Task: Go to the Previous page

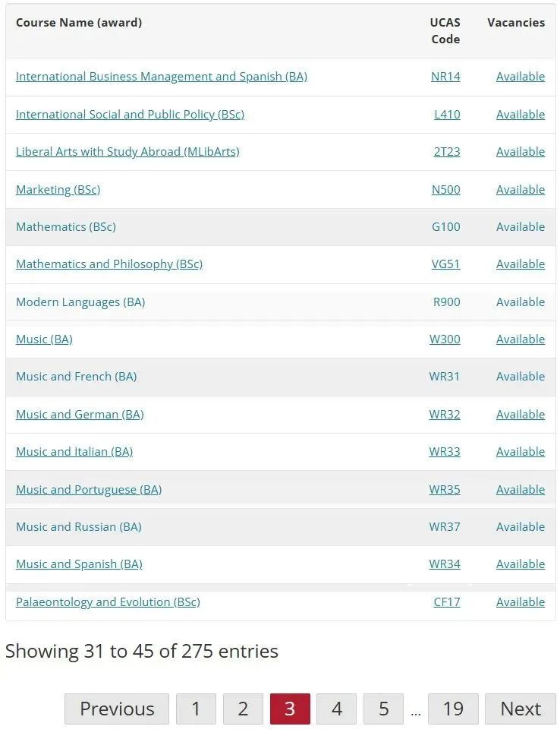Action: click(x=117, y=709)
